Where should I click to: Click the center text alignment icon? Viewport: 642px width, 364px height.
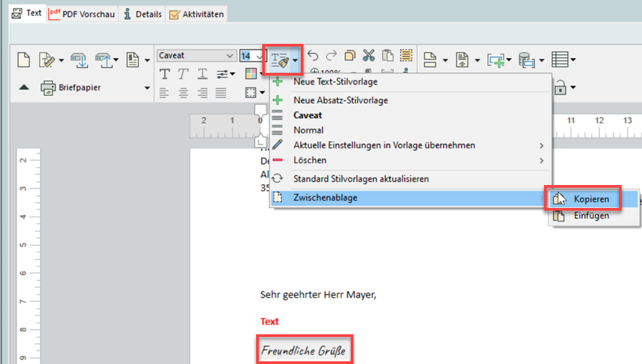tap(183, 93)
